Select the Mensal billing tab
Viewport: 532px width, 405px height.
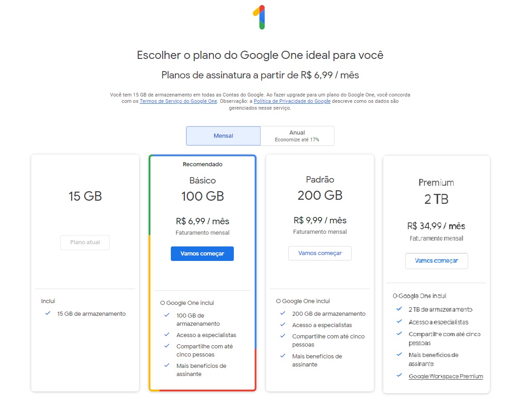tap(223, 135)
